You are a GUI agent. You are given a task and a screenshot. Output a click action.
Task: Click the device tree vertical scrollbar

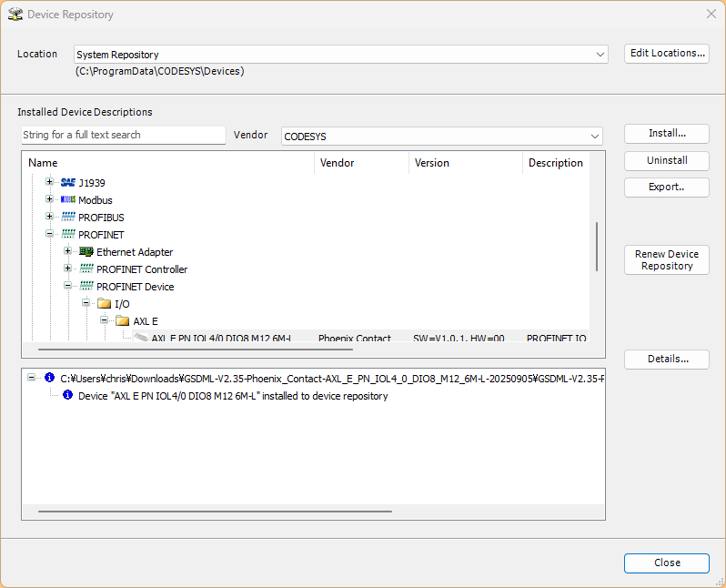coord(597,246)
